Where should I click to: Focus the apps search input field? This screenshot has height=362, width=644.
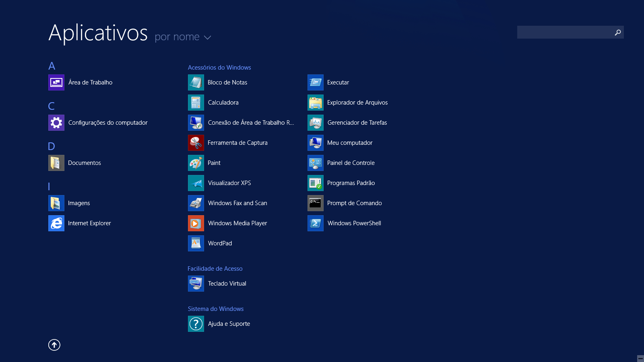point(570,32)
